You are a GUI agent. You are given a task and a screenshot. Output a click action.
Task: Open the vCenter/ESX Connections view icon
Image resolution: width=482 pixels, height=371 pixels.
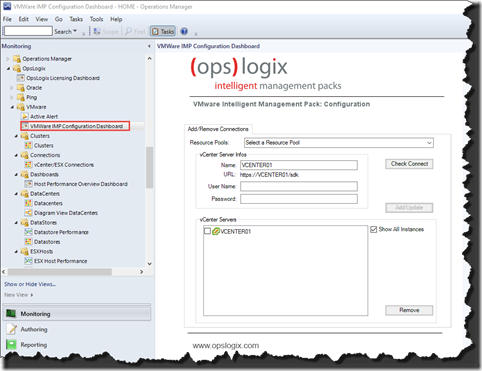coord(28,165)
